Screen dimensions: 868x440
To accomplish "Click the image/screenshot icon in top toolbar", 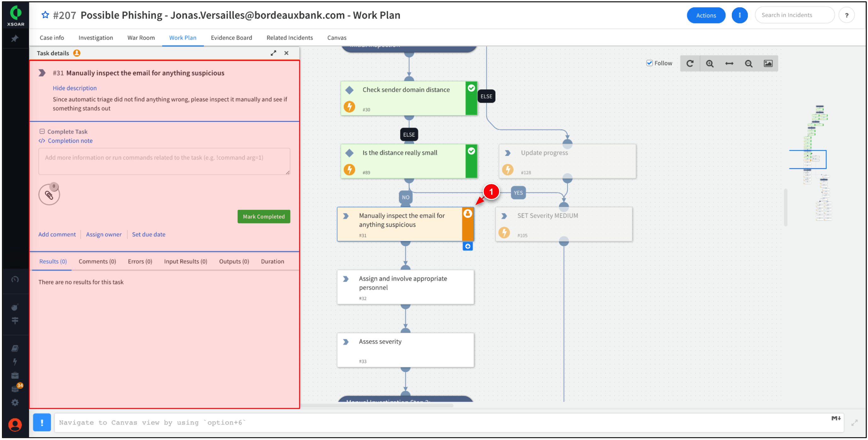I will click(769, 63).
